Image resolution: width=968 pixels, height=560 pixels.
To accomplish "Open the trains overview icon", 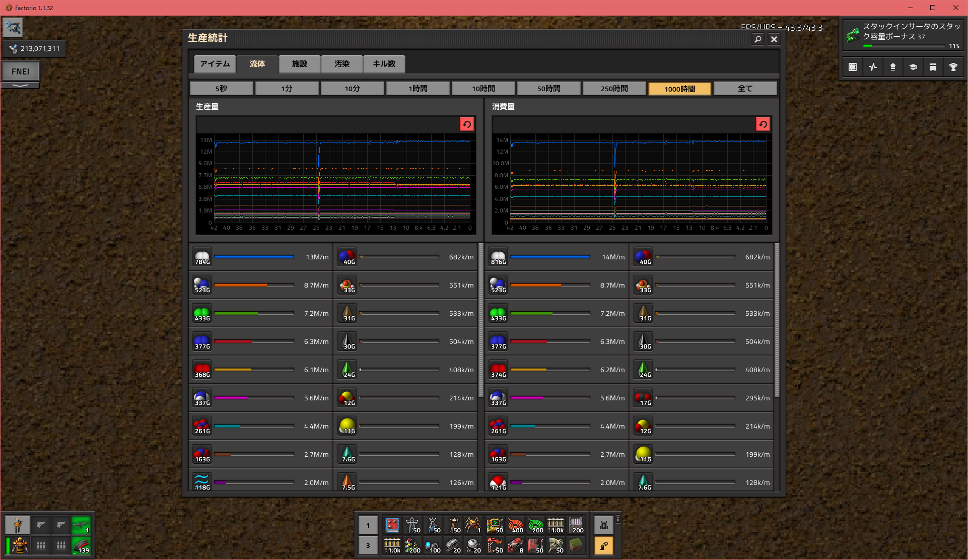I will click(933, 67).
